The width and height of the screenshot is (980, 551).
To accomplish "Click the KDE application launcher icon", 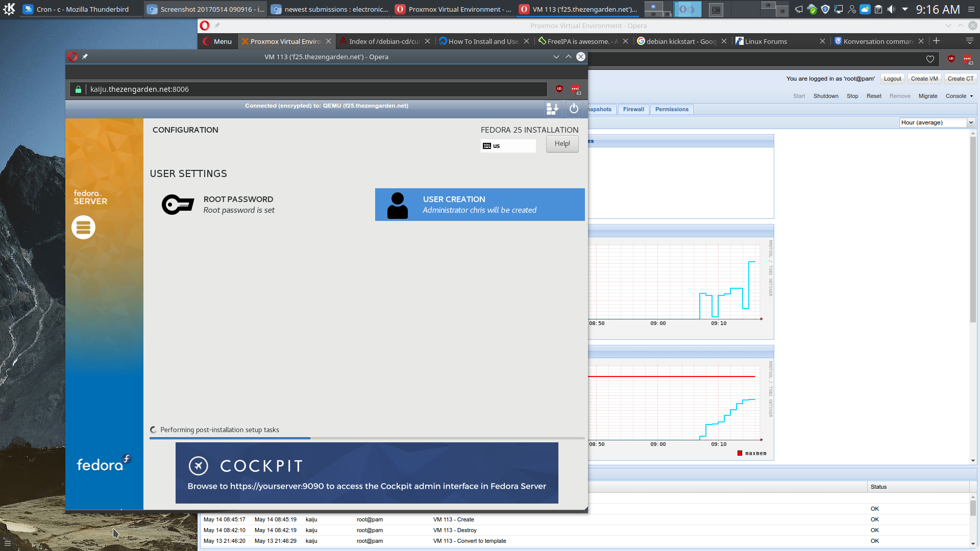I will [9, 9].
